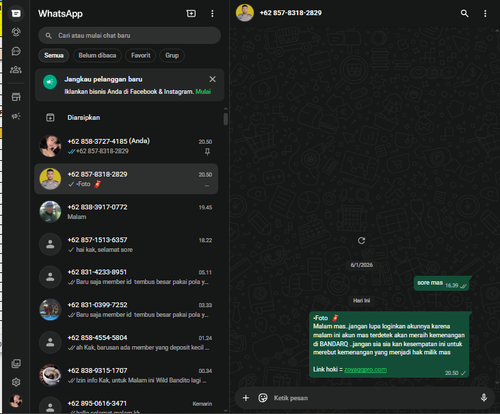Viewport: 500px width, 414px height.
Task: Open chat +62 838-9315-1707
Action: (126, 375)
